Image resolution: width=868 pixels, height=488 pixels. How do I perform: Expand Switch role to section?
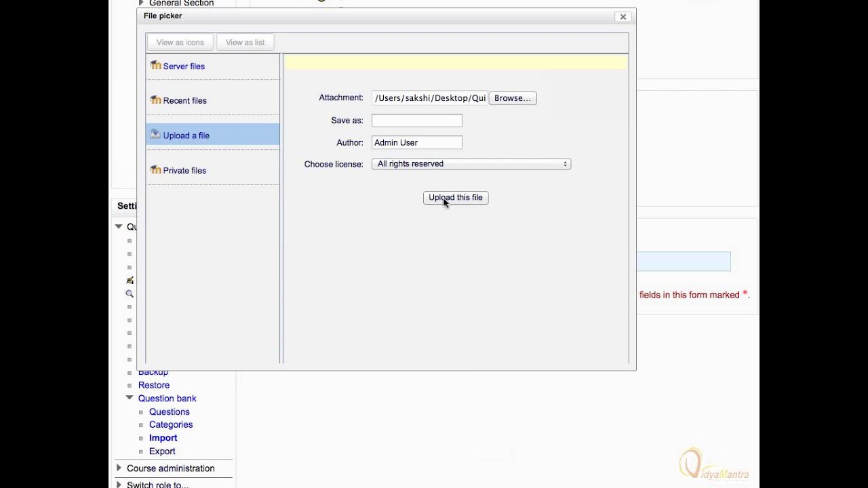pos(119,485)
